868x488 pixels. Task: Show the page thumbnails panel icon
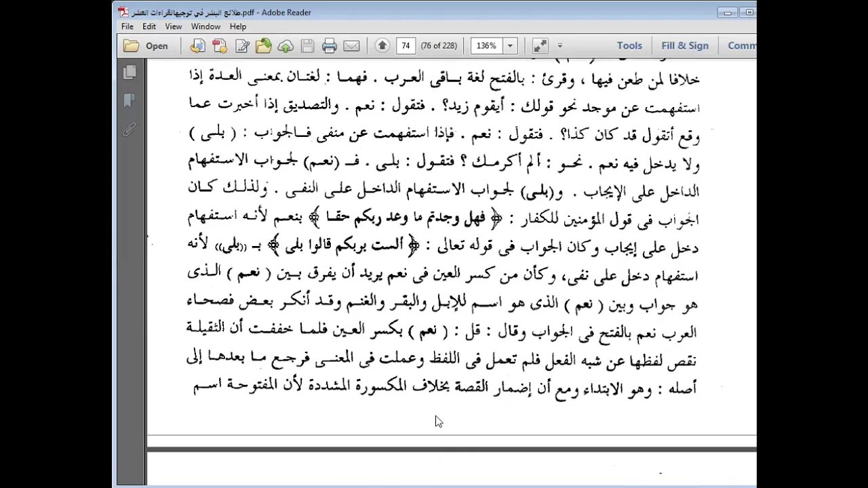coord(130,73)
